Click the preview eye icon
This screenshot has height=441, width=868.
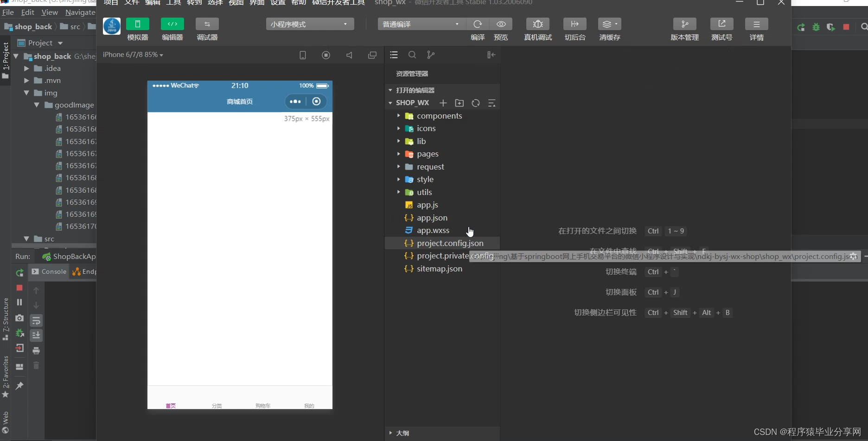(501, 24)
